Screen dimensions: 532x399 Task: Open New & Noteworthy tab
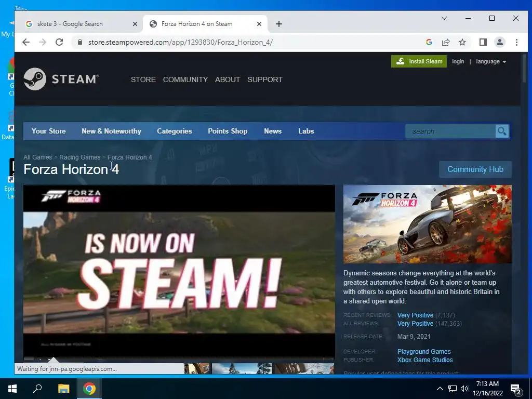[x=111, y=131]
